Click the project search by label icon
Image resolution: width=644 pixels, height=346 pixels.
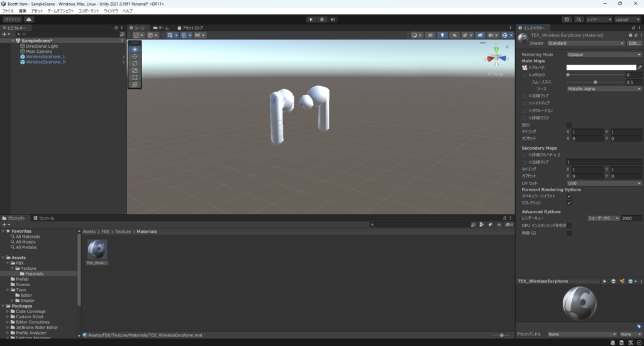[490, 225]
